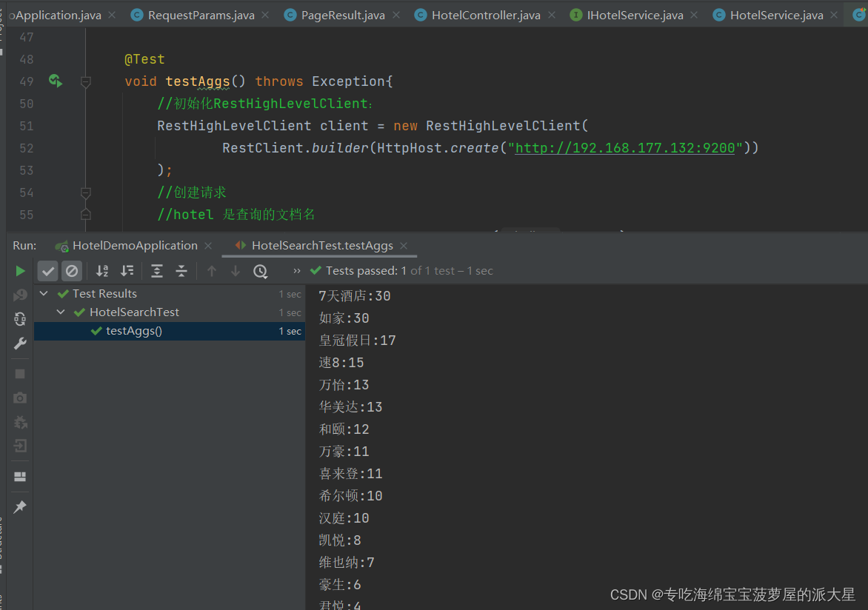The height and width of the screenshot is (610, 868).
Task: Fold the testAggs method at line 49
Action: click(85, 82)
